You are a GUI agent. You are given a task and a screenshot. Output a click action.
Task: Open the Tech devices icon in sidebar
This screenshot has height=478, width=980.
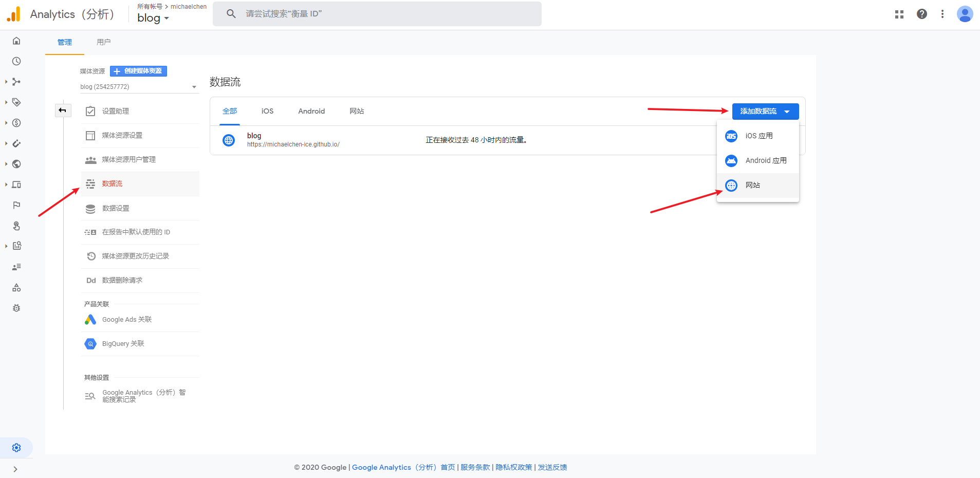click(x=16, y=185)
